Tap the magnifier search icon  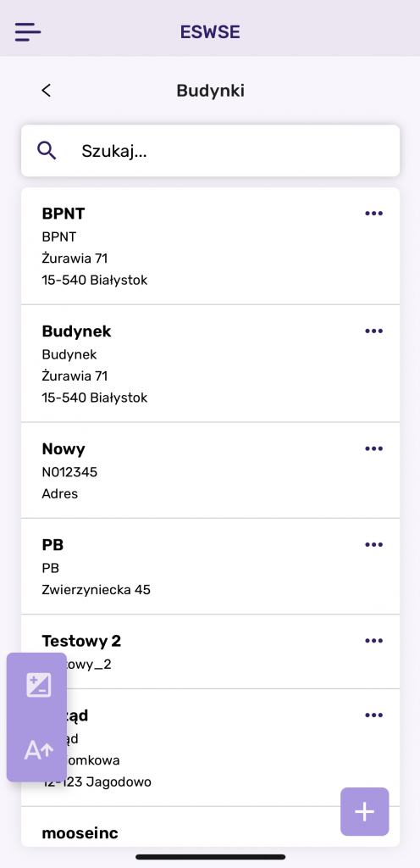point(47,151)
